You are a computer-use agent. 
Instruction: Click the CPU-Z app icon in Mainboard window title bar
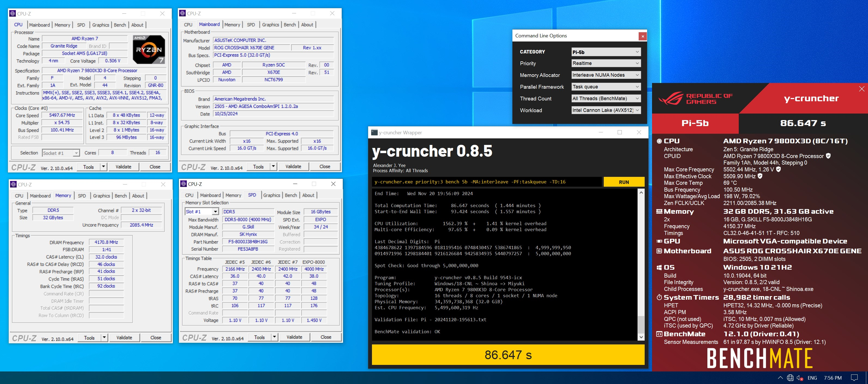pos(183,13)
